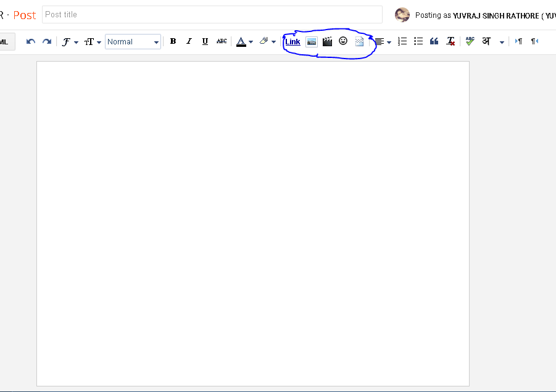Expand the text color dropdown arrow

[251, 42]
